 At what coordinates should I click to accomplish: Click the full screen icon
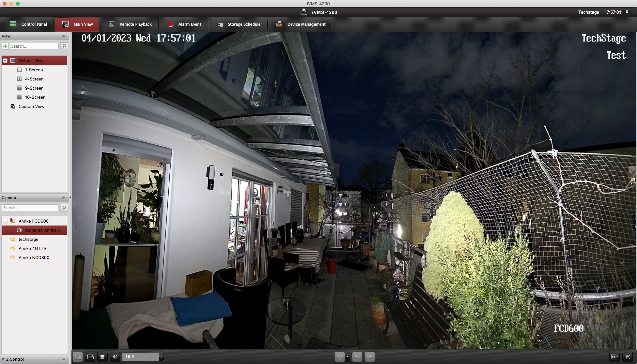[628, 357]
